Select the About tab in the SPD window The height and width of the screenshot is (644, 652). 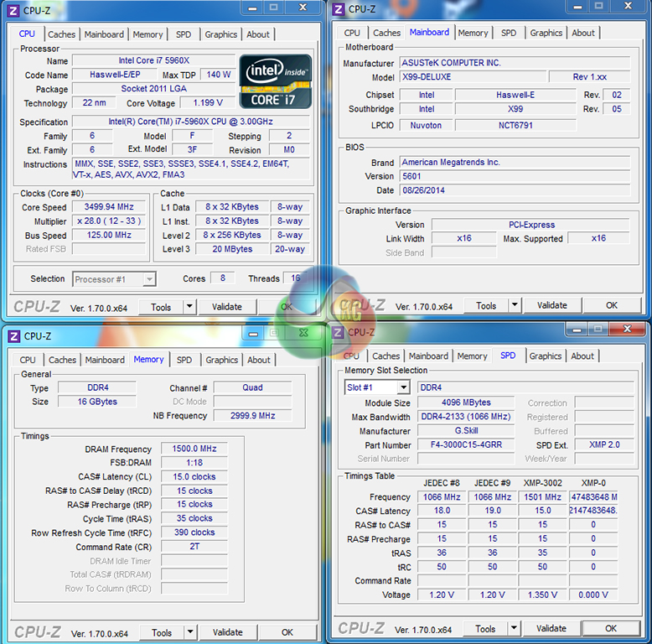pos(582,356)
